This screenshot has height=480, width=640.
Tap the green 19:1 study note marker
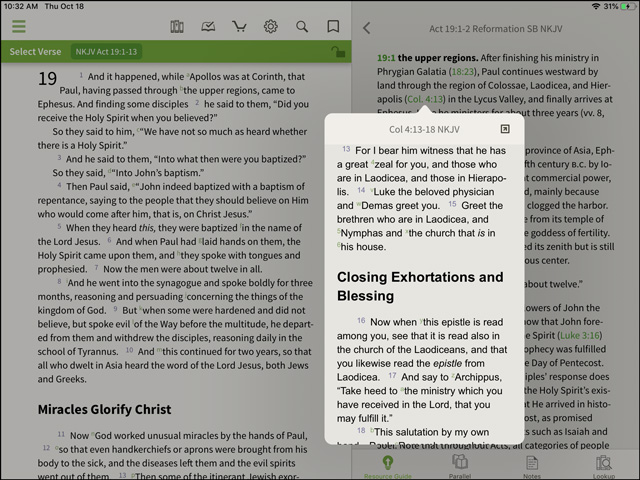click(386, 58)
